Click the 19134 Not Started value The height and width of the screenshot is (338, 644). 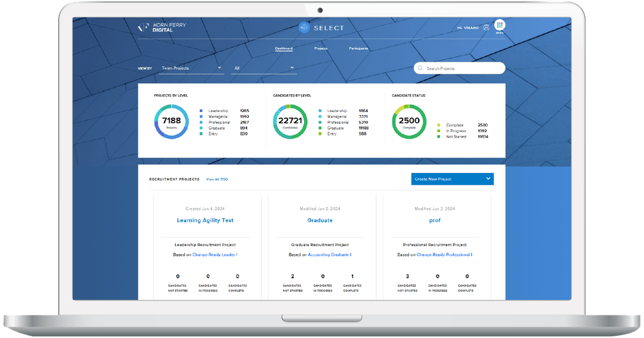pyautogui.click(x=483, y=137)
